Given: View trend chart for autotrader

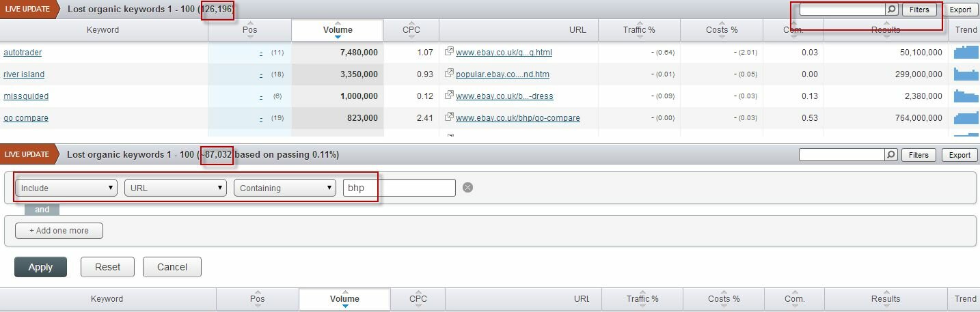Looking at the screenshot, I should (966, 52).
